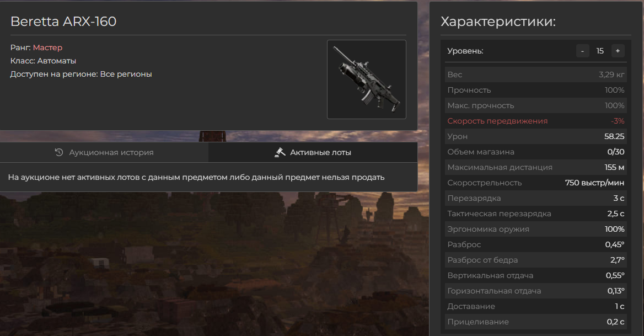The height and width of the screenshot is (336, 644).
Task: Select the Вес row value 3,29 кг
Action: point(611,74)
